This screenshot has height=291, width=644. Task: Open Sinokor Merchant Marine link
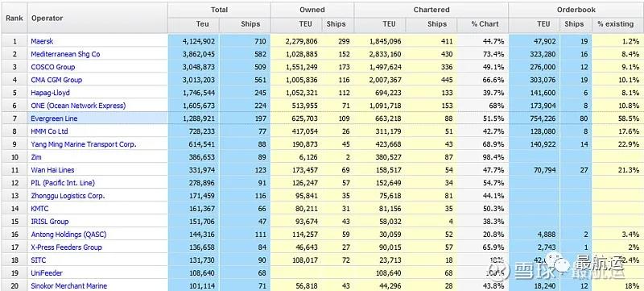69,286
